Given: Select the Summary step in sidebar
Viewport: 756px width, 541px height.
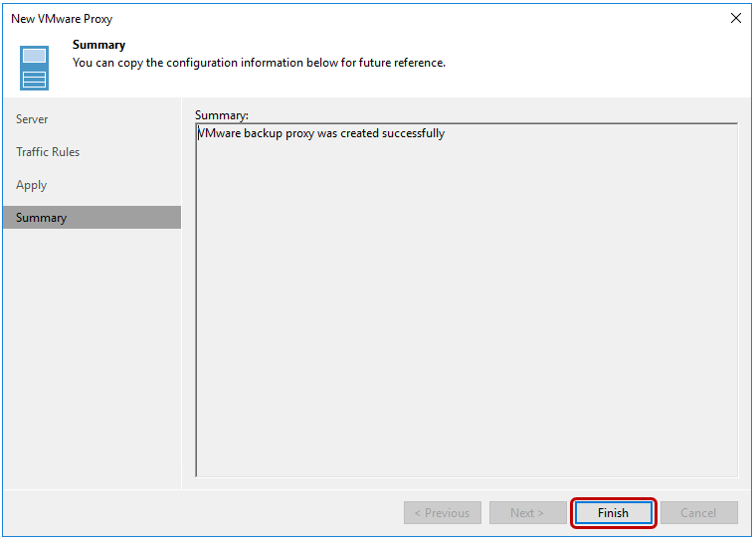Looking at the screenshot, I should (92, 218).
